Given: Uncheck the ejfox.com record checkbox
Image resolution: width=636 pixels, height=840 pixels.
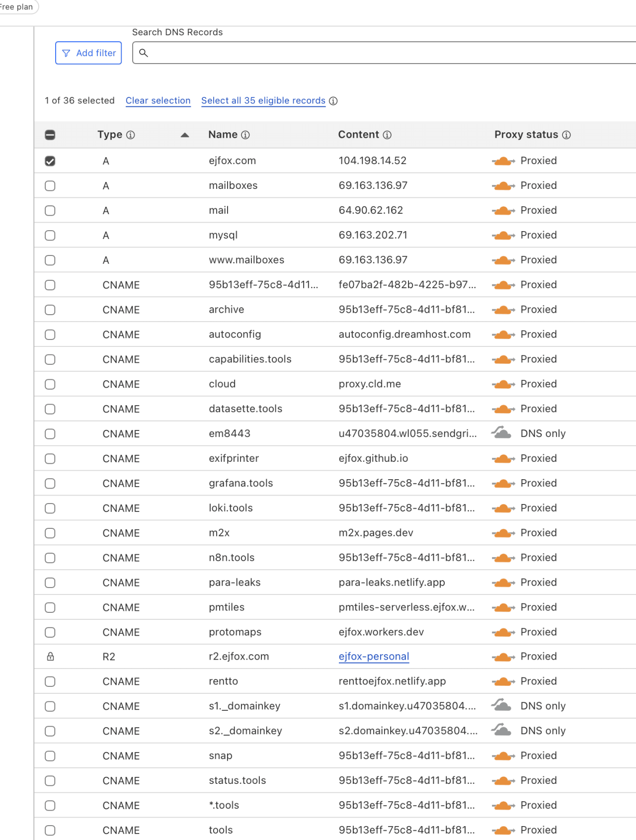Looking at the screenshot, I should pyautogui.click(x=50, y=161).
